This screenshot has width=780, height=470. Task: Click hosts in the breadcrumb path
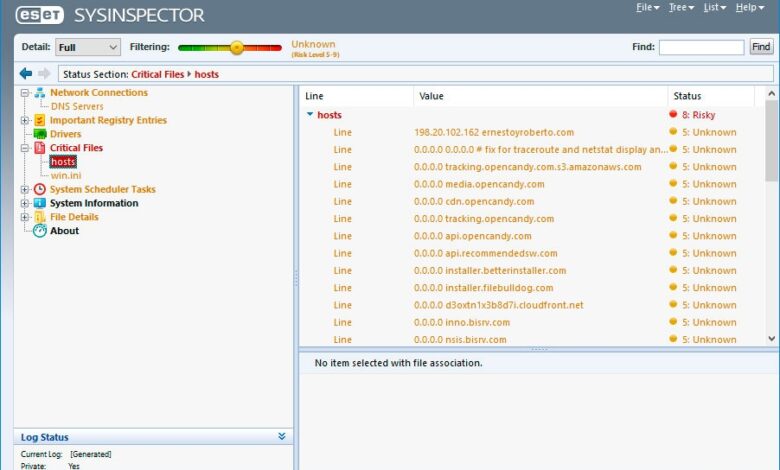[206, 75]
